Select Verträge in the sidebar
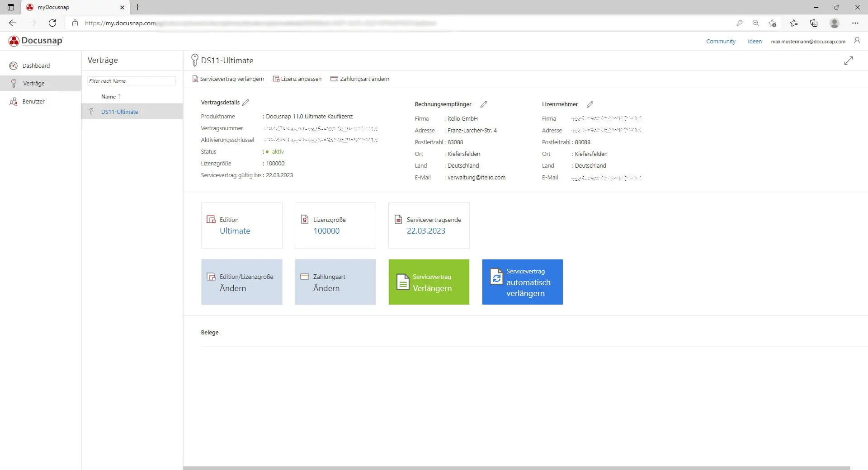Image resolution: width=868 pixels, height=470 pixels. pyautogui.click(x=41, y=83)
